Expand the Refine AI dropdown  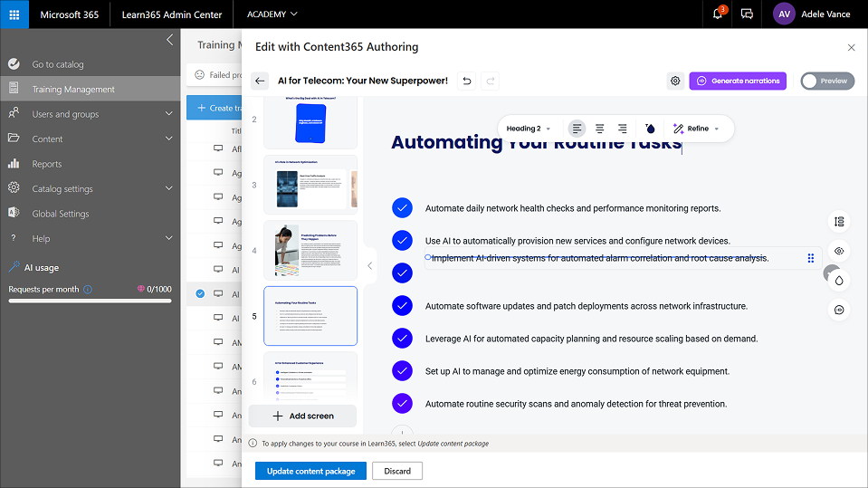pos(696,129)
